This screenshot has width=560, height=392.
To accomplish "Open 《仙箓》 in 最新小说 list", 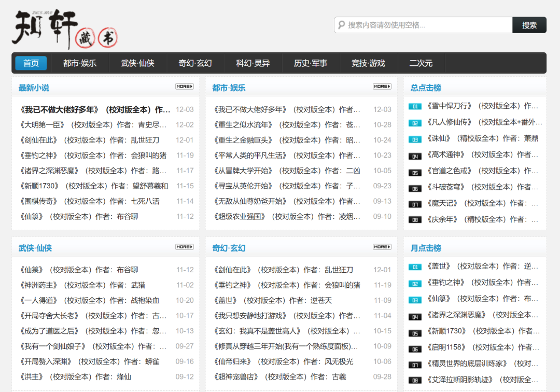I will (x=79, y=217).
